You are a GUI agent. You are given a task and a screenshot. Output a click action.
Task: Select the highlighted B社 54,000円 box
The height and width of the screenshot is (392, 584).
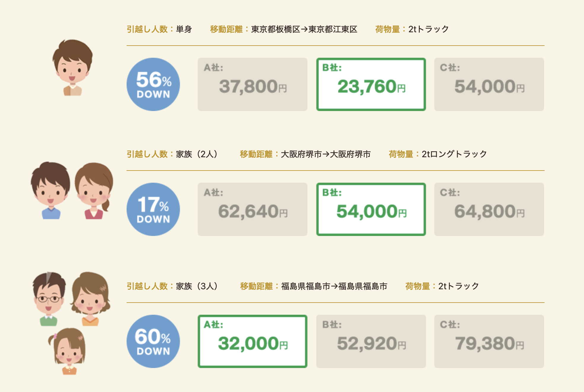371,209
